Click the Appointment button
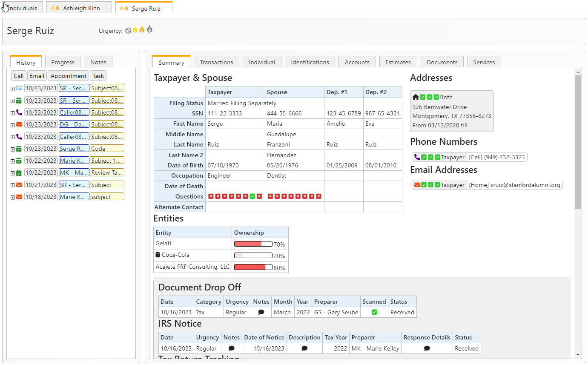The image size is (588, 365). click(x=69, y=76)
